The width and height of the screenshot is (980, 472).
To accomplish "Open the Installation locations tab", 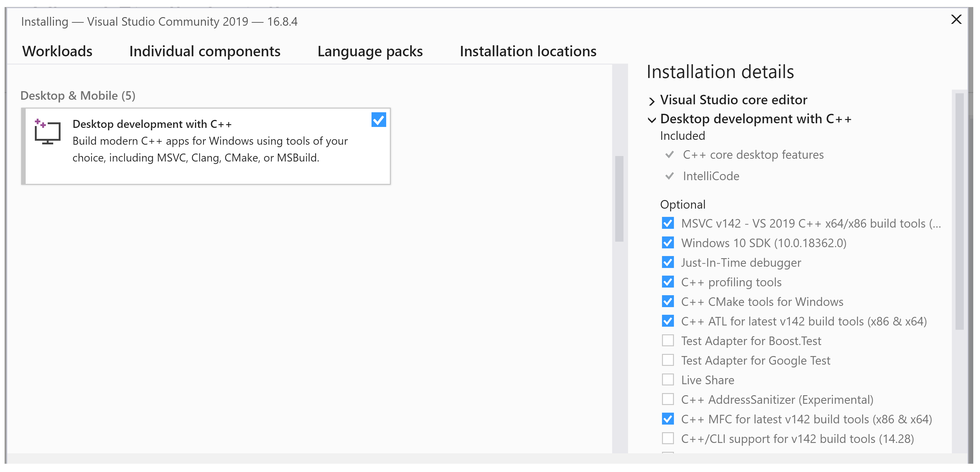I will click(528, 51).
